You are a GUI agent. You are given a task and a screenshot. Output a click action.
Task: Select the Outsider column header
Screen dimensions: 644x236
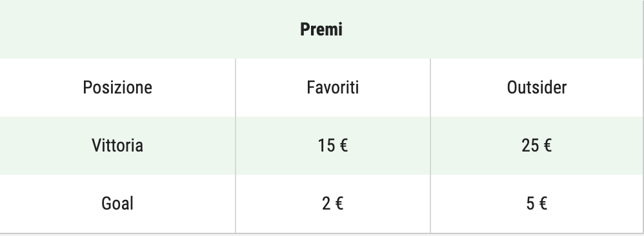[x=536, y=88]
